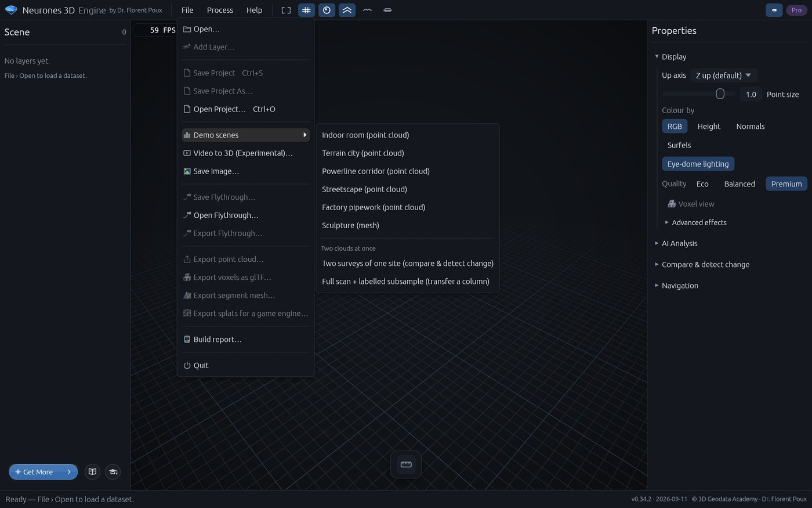Toggle Eye-dome lighting

[x=698, y=164]
